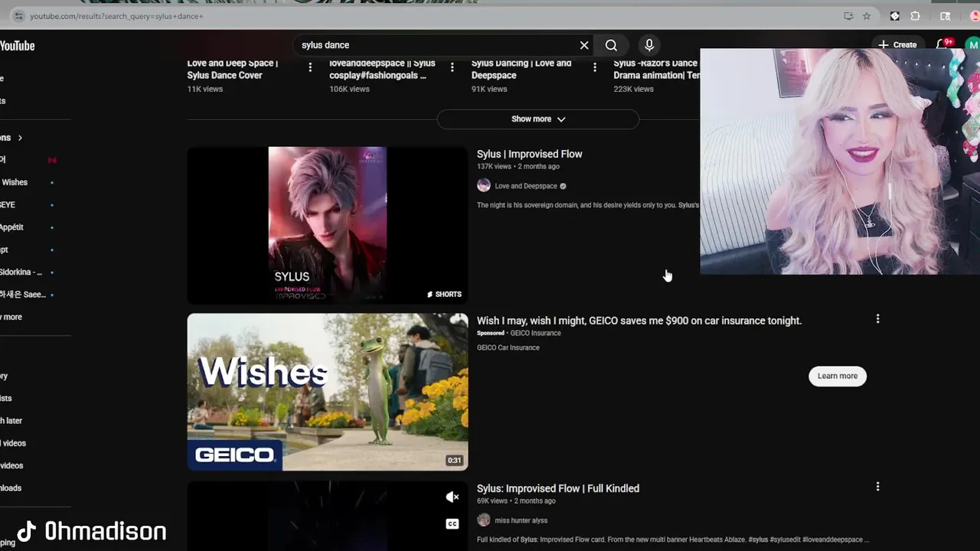Open the green M account avatar
This screenshot has height=551, width=980.
coord(973,45)
